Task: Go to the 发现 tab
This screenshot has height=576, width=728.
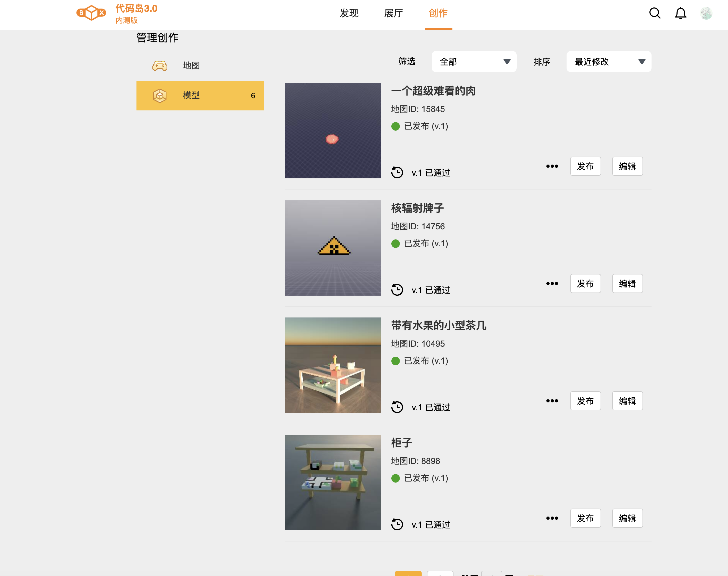Action: point(349,14)
